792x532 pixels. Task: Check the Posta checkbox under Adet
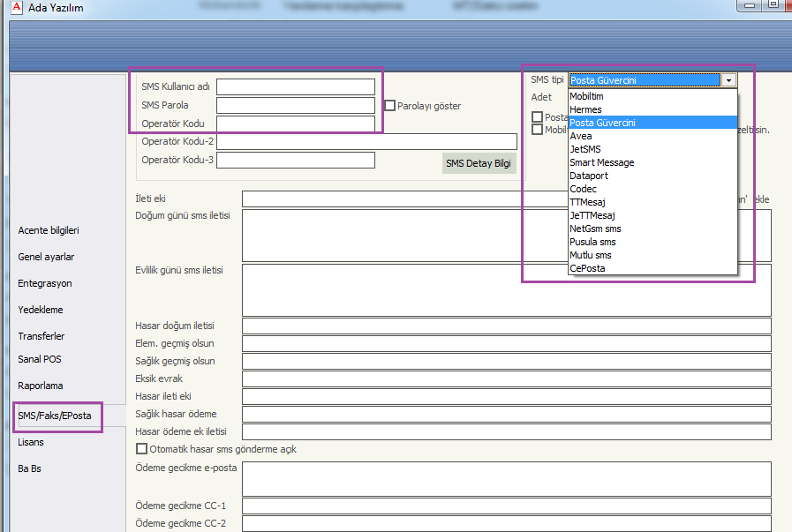point(537,116)
